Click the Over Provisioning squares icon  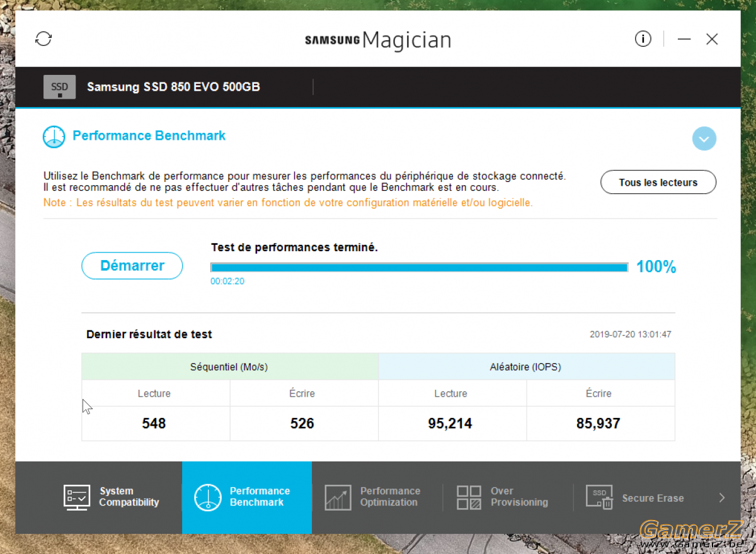click(469, 497)
